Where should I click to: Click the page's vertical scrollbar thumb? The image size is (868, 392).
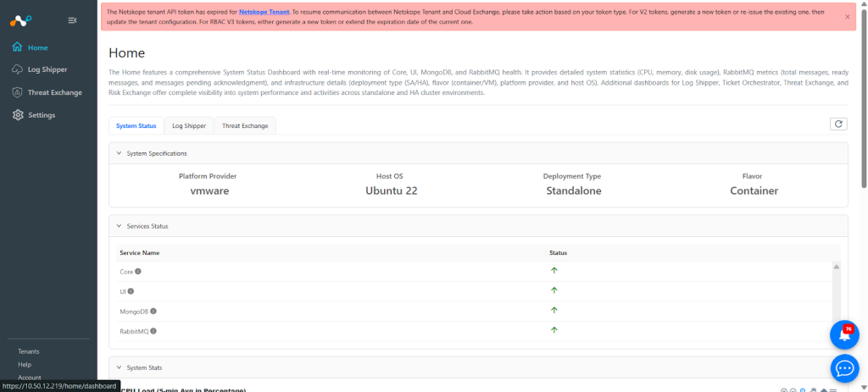[x=863, y=100]
